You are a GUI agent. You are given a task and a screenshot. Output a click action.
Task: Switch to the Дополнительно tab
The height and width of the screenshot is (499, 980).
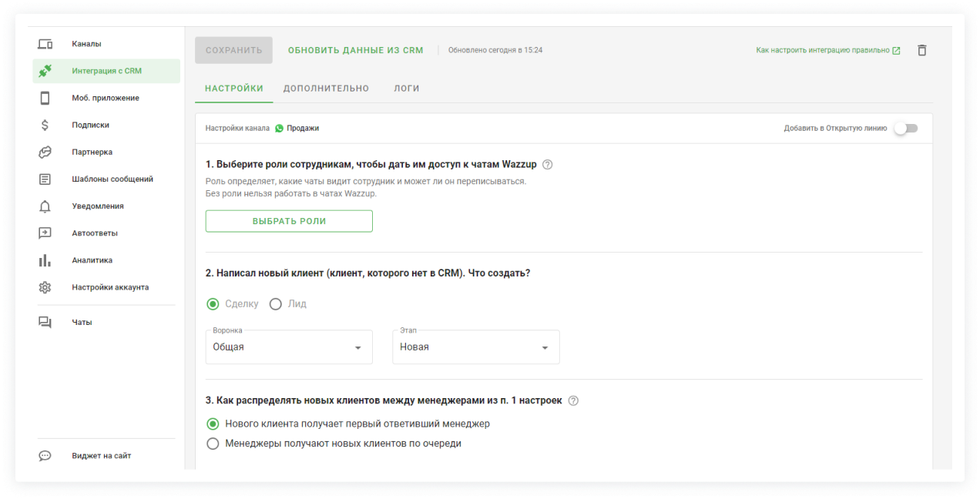(x=326, y=89)
